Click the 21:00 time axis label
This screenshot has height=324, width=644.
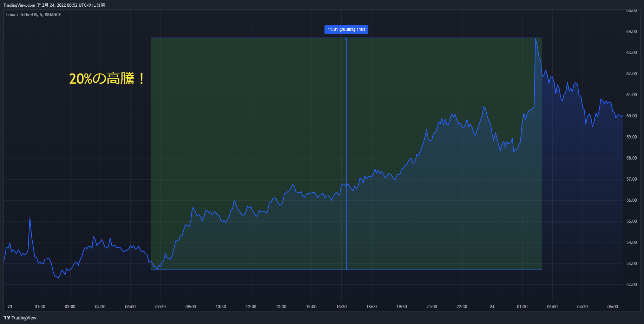click(x=432, y=307)
